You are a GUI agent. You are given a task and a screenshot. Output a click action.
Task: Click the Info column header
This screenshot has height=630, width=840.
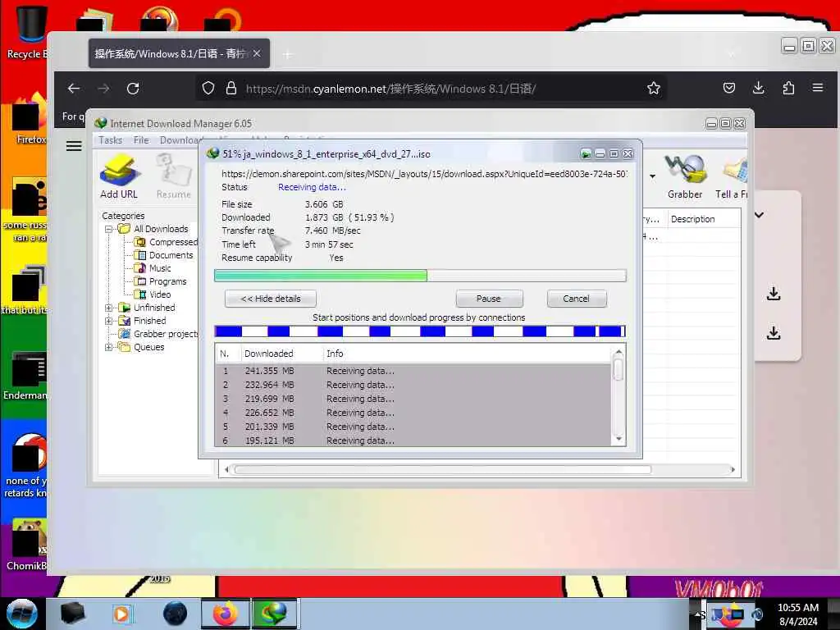(466, 354)
